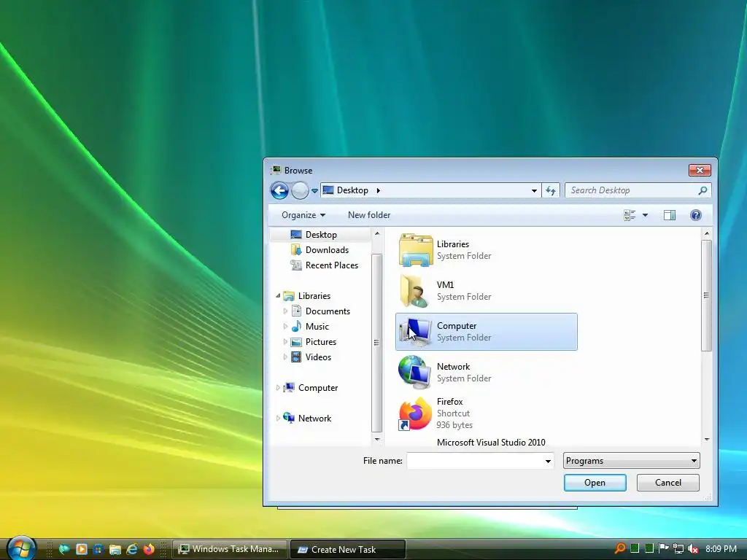Collapse the Libraries tree node

[x=278, y=296]
